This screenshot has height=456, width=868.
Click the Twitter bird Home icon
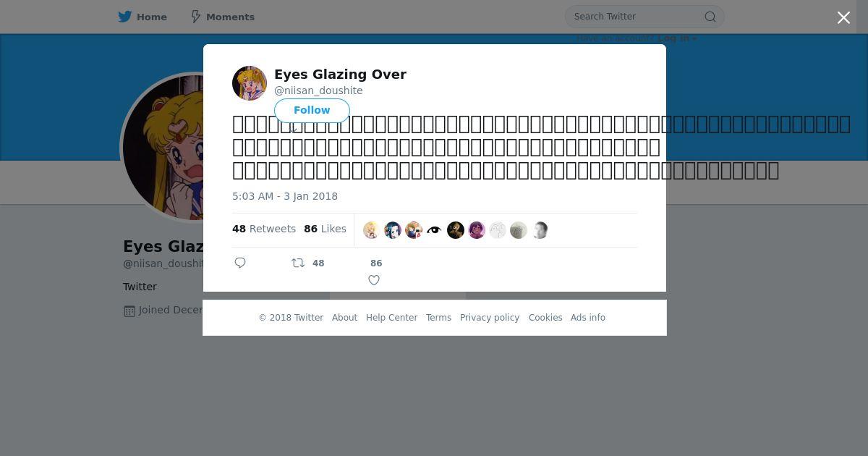coord(125,17)
